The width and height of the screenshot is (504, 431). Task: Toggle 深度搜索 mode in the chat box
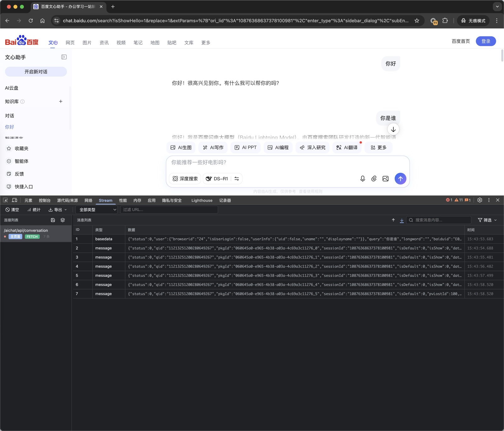point(185,179)
